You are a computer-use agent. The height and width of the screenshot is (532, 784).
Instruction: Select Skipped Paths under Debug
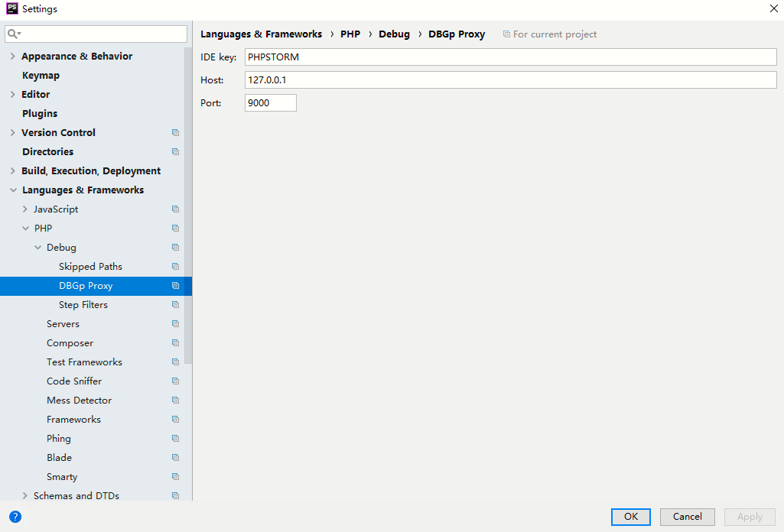(90, 267)
